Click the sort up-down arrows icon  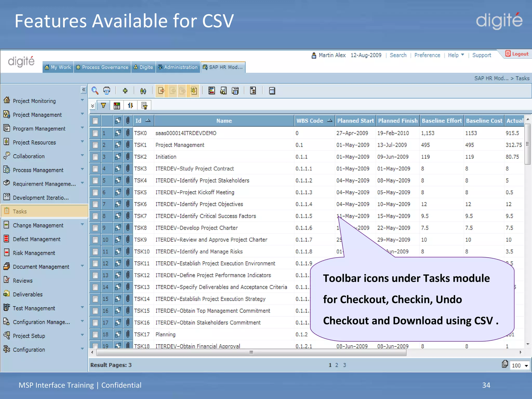130,105
